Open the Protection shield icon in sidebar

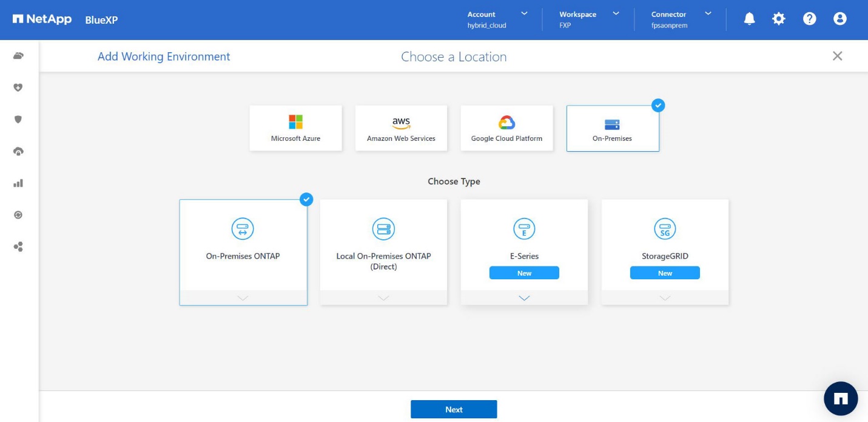click(18, 120)
